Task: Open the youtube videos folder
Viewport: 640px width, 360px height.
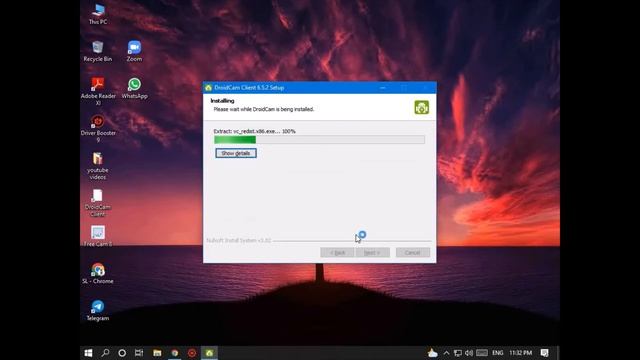Action: pos(98,166)
